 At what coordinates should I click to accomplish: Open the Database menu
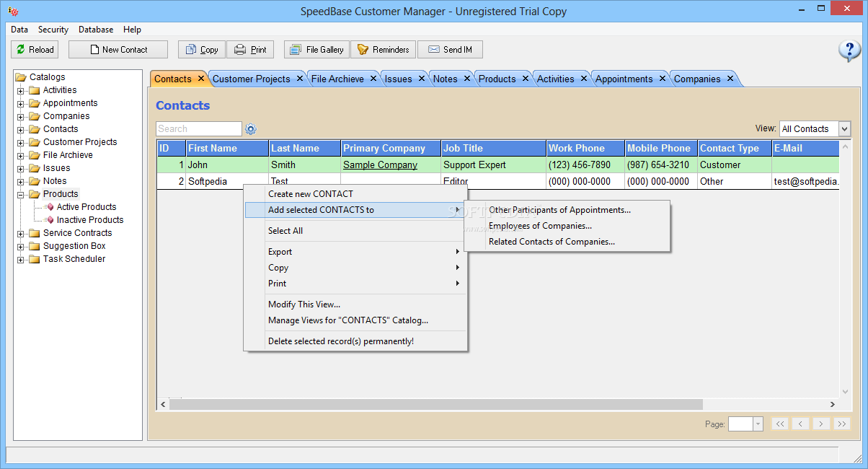pyautogui.click(x=96, y=30)
